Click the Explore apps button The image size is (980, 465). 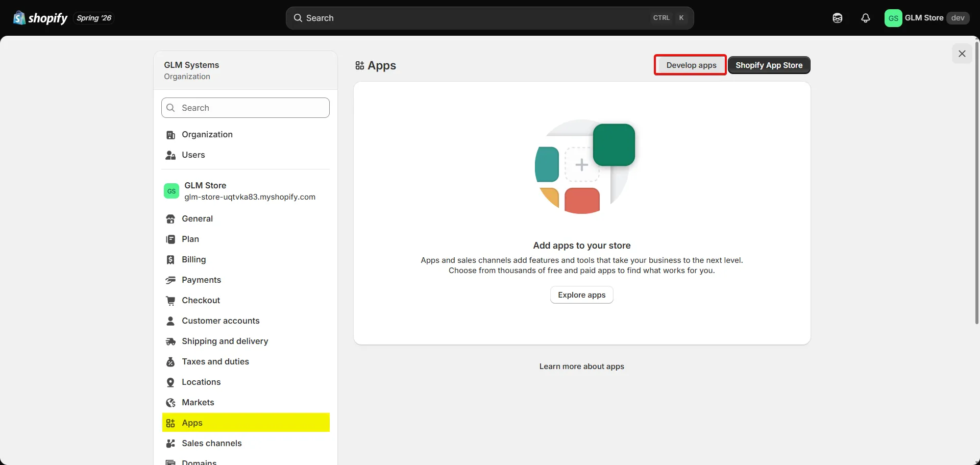tap(581, 295)
